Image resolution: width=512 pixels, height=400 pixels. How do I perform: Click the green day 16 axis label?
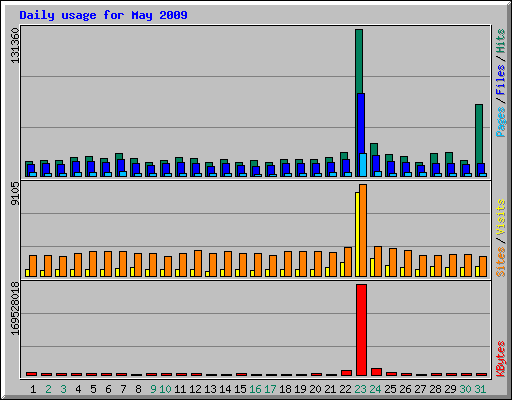[255, 389]
